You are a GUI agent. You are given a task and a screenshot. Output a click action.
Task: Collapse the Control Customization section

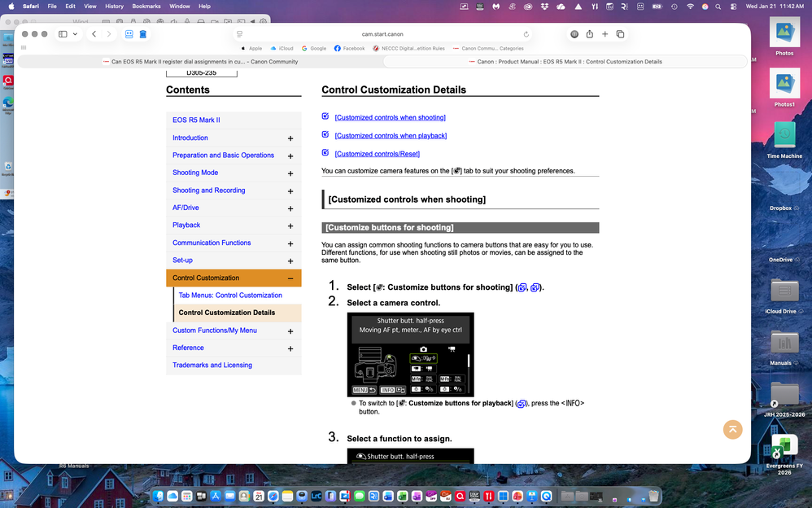pyautogui.click(x=290, y=278)
